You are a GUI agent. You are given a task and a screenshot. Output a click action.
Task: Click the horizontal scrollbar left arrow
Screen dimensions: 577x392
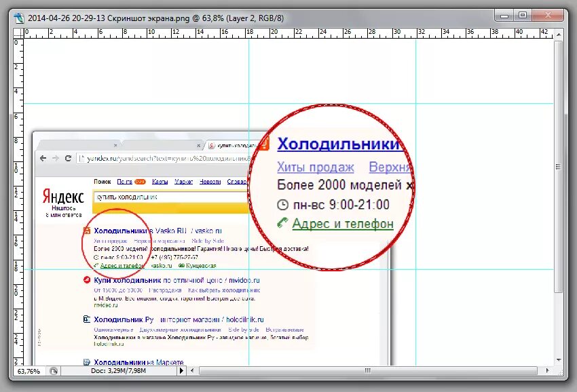coord(193,371)
